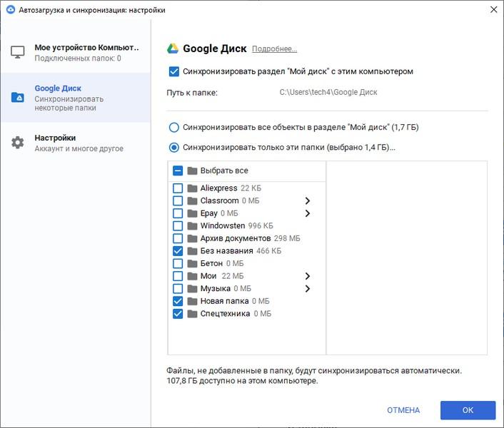Screen dimensions: 504x428
Task: Open the Мое устройство Компьютер section
Action: 76,52
